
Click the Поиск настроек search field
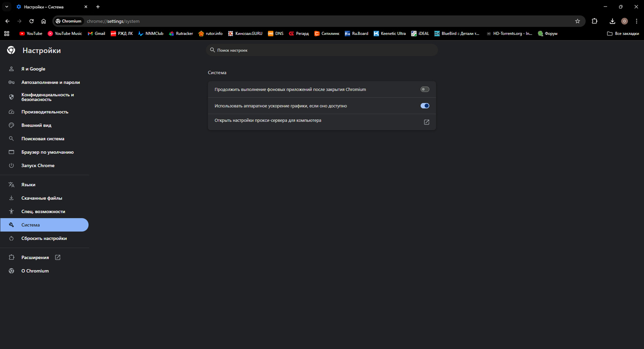(322, 50)
